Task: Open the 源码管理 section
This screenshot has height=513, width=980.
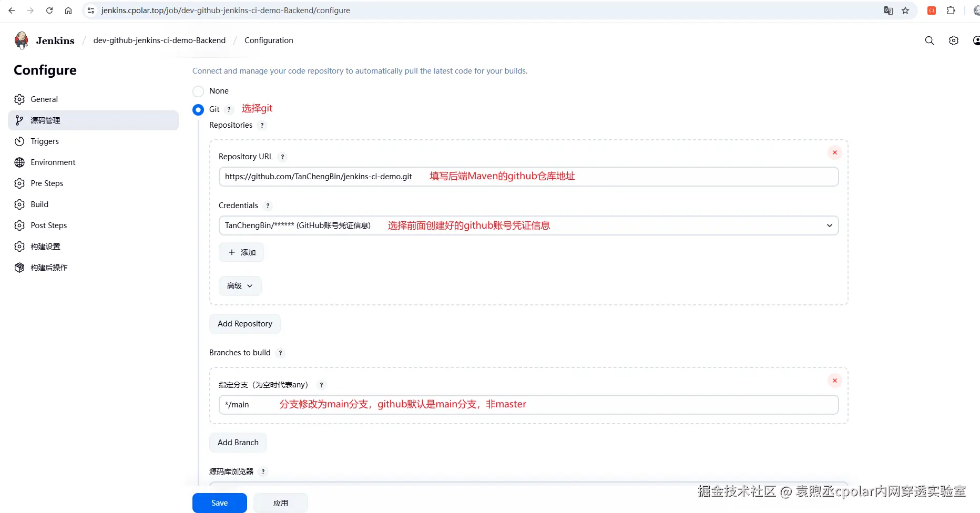Action: 94,120
